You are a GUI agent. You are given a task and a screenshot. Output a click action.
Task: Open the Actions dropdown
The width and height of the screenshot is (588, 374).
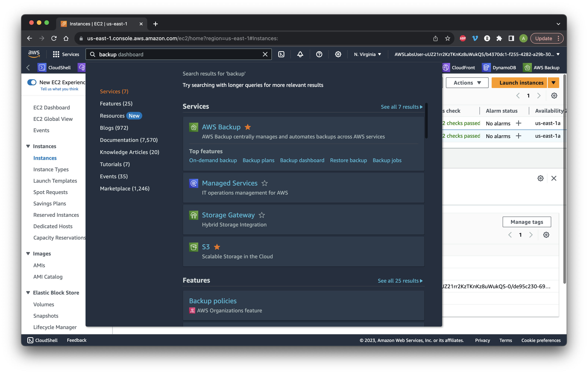[x=467, y=83]
